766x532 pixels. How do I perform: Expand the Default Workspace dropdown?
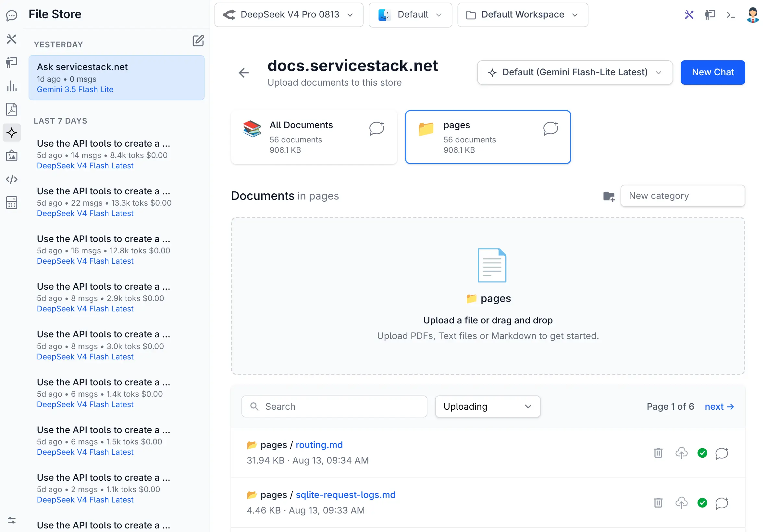click(x=523, y=15)
